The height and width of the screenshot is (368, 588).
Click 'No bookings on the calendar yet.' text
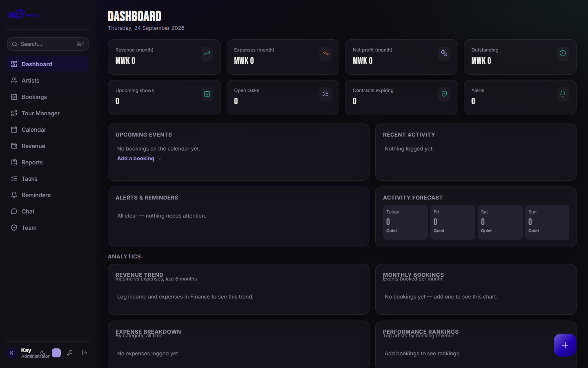[x=158, y=149]
